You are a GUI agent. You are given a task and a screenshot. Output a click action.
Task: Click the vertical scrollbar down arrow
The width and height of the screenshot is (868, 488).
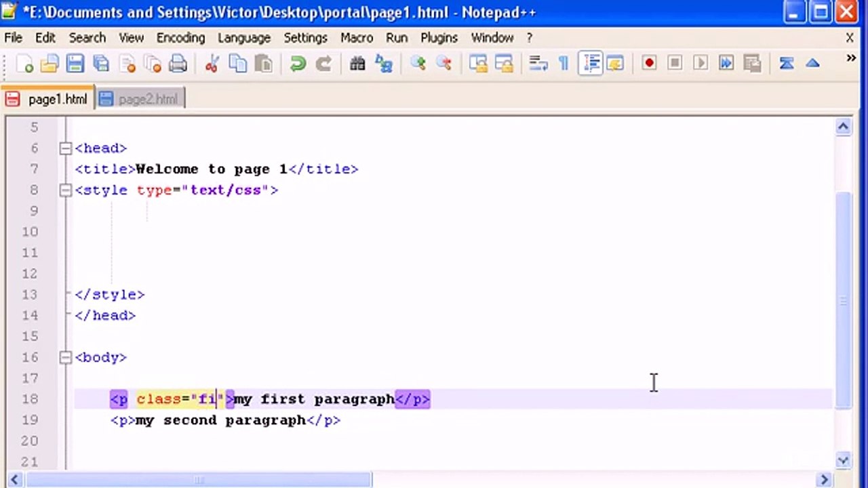(x=843, y=461)
